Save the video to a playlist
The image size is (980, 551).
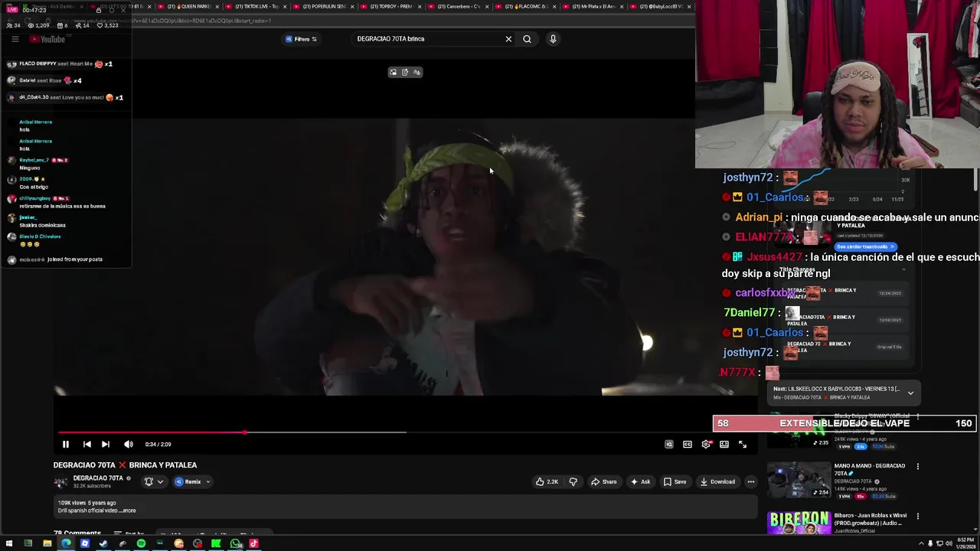tap(675, 481)
